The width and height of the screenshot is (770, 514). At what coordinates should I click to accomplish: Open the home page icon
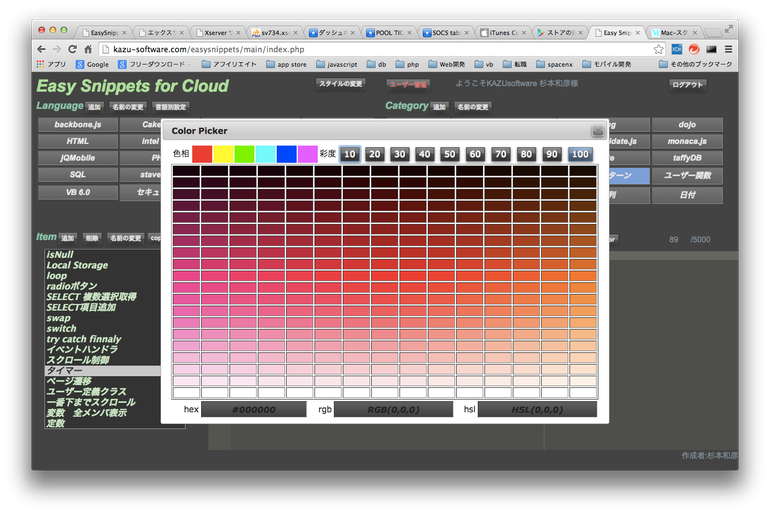coord(88,49)
